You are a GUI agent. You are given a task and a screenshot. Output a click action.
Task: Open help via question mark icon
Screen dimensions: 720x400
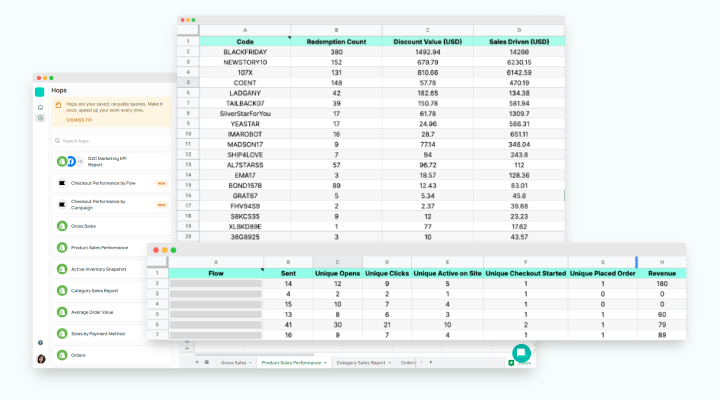tap(40, 343)
